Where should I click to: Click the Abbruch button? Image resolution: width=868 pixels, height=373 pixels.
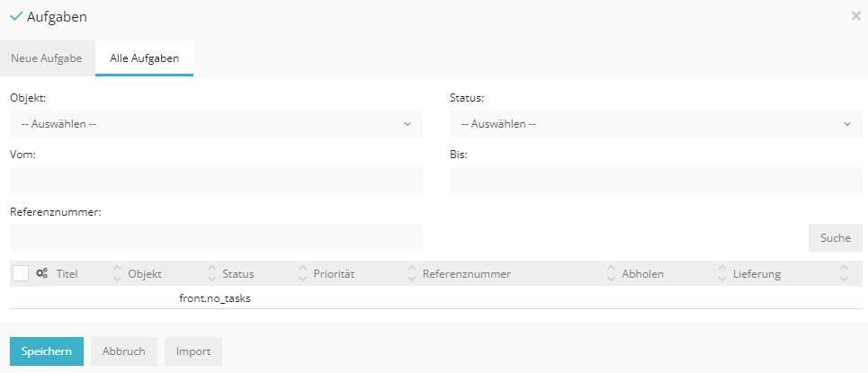[x=124, y=351]
